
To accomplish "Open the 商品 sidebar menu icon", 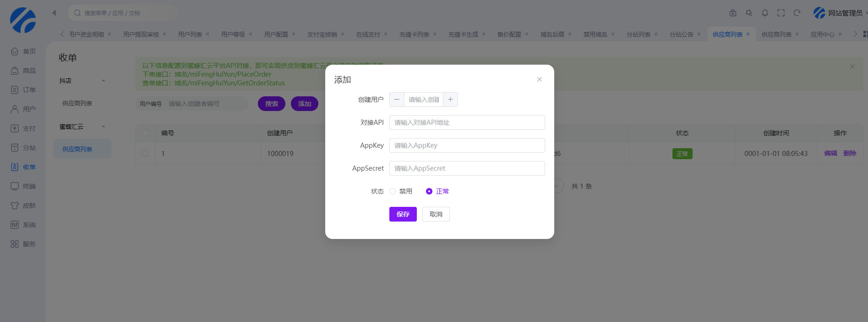I will 15,71.
